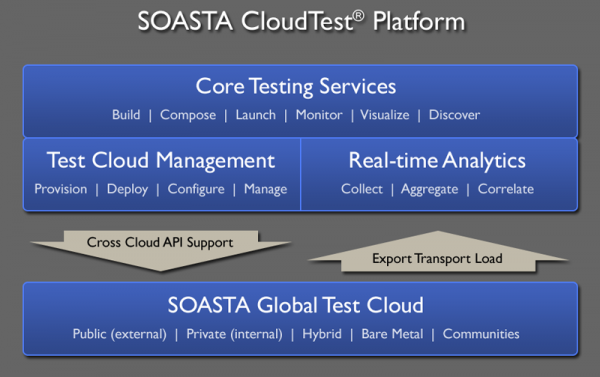
Task: Select the Provision label
Action: [61, 189]
